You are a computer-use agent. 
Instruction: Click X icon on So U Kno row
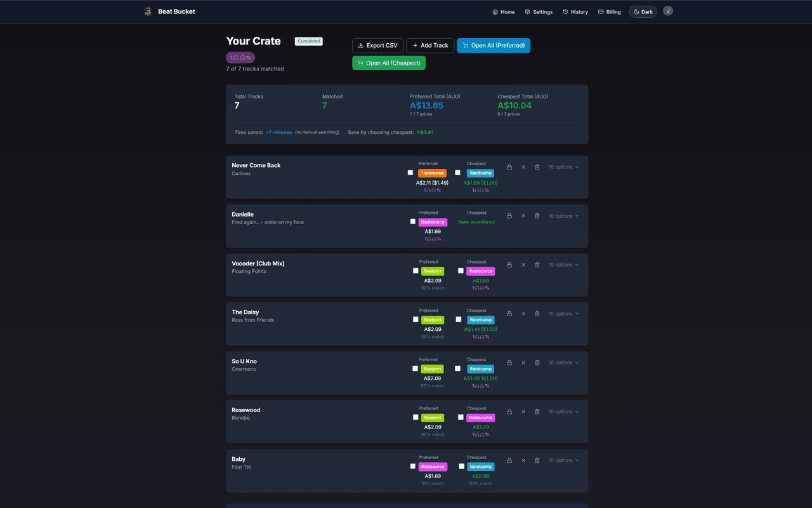click(523, 363)
